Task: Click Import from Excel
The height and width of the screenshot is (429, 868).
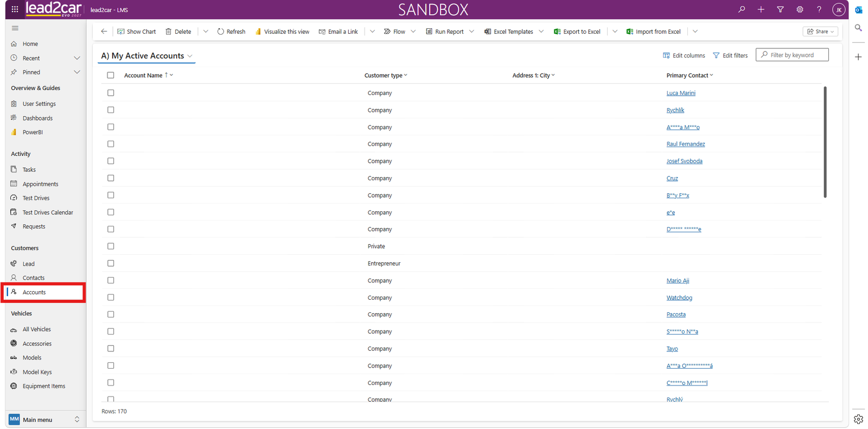Action: tap(654, 31)
